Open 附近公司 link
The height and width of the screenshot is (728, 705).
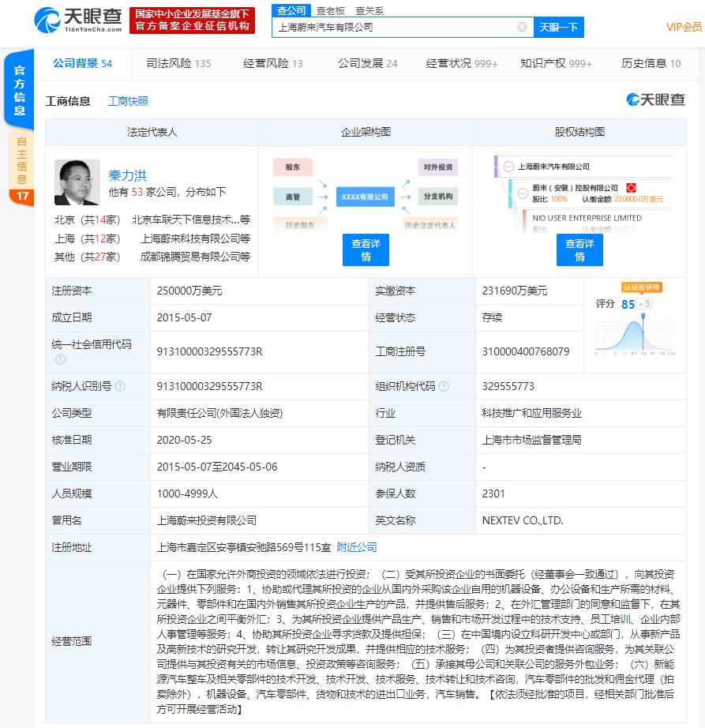(x=356, y=547)
